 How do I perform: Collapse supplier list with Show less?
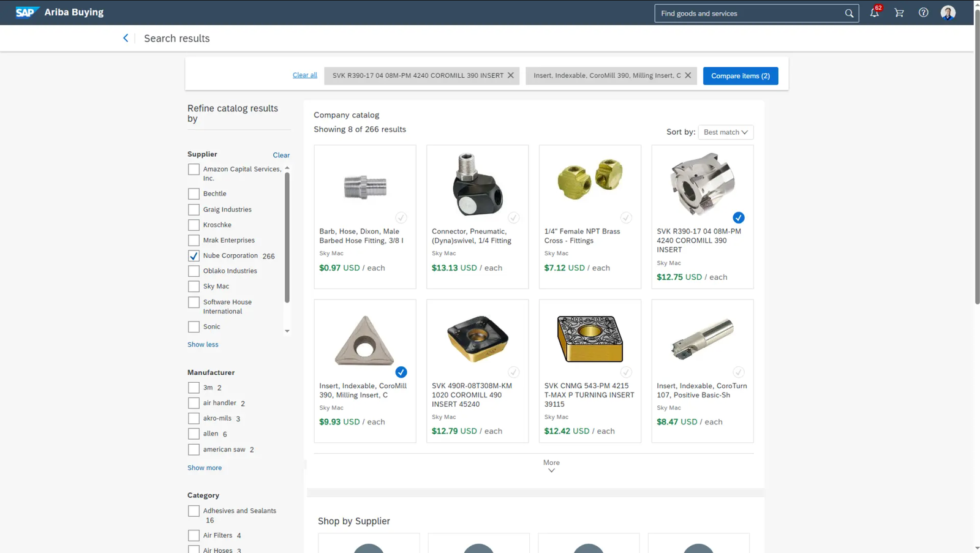[203, 345]
